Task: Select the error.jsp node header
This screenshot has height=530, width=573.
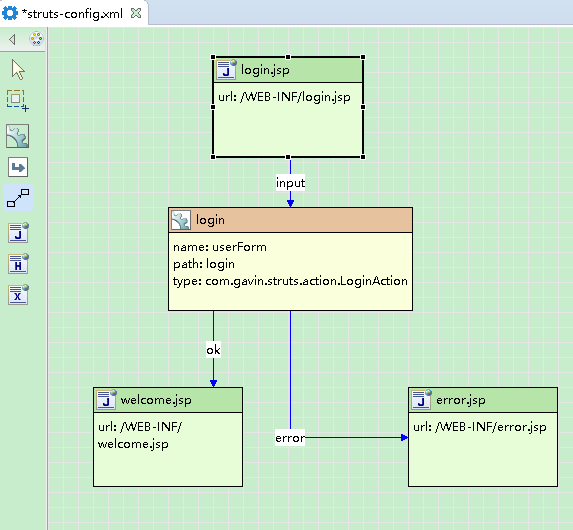Action: tap(483, 400)
